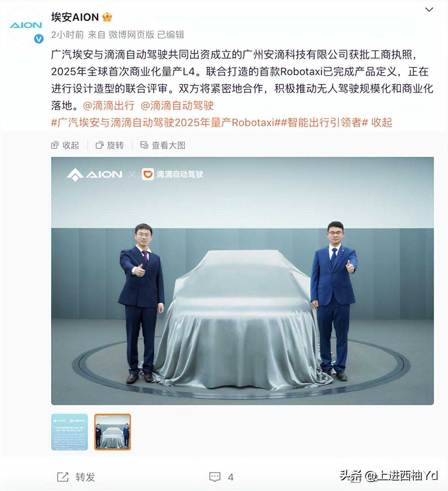Open the AION profile avatar

pos(26,25)
